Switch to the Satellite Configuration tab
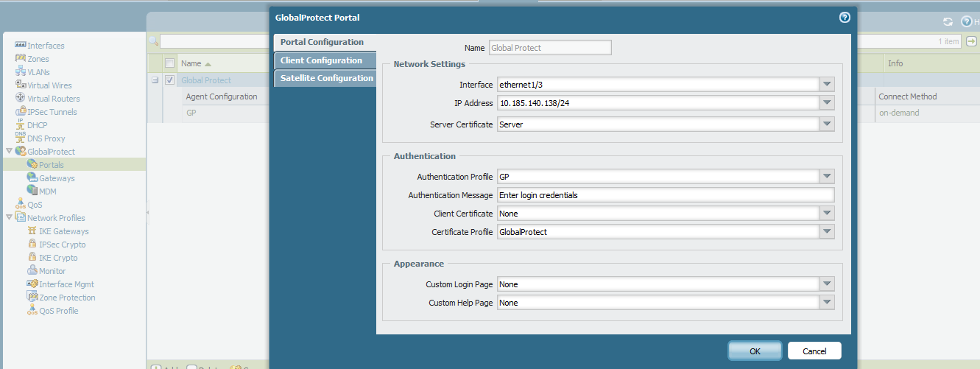 point(326,78)
